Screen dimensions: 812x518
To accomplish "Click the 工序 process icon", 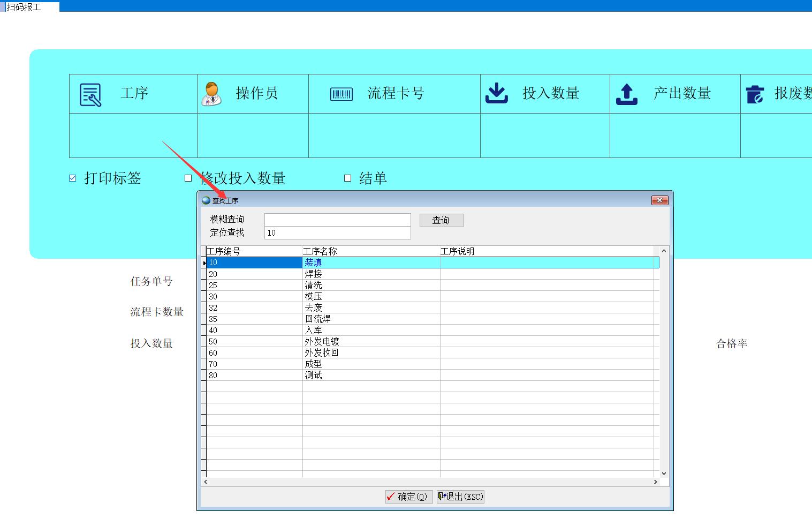I will [90, 95].
